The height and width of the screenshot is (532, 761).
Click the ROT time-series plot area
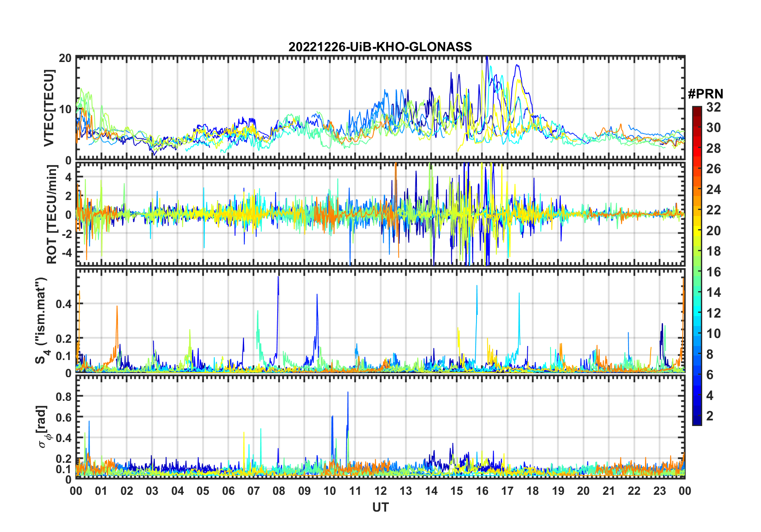click(x=380, y=214)
